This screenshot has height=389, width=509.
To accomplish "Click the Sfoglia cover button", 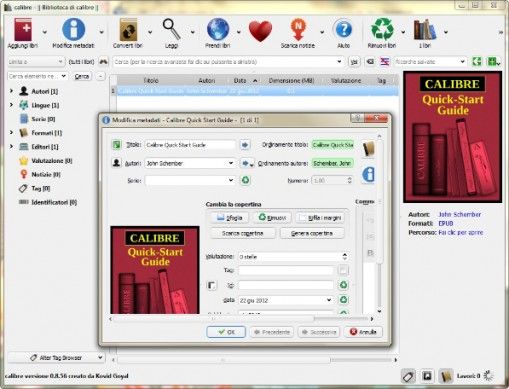I will point(230,218).
